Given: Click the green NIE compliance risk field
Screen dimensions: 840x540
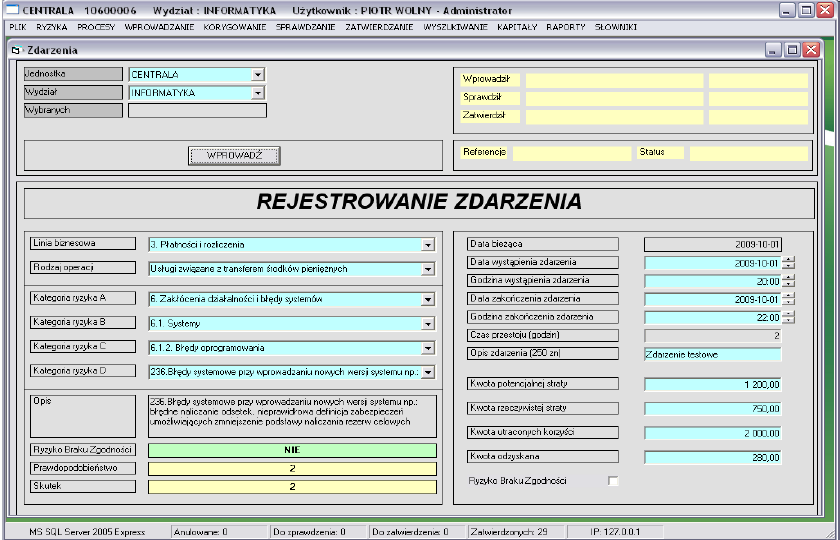Looking at the screenshot, I should 292,451.
